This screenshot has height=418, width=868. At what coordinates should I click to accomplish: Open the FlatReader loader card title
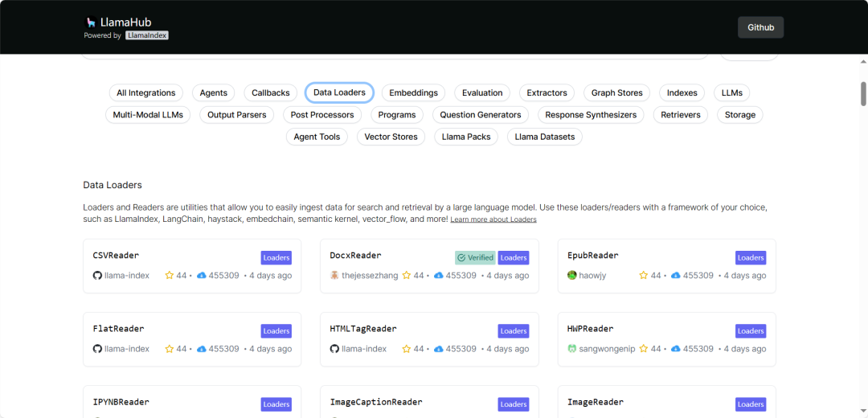click(x=118, y=329)
